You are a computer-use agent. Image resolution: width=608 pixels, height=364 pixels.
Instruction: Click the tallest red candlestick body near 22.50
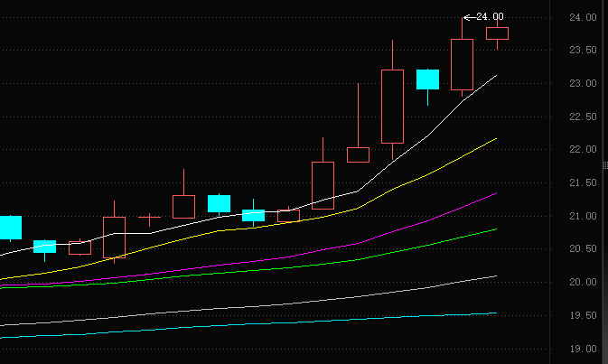tap(392, 107)
